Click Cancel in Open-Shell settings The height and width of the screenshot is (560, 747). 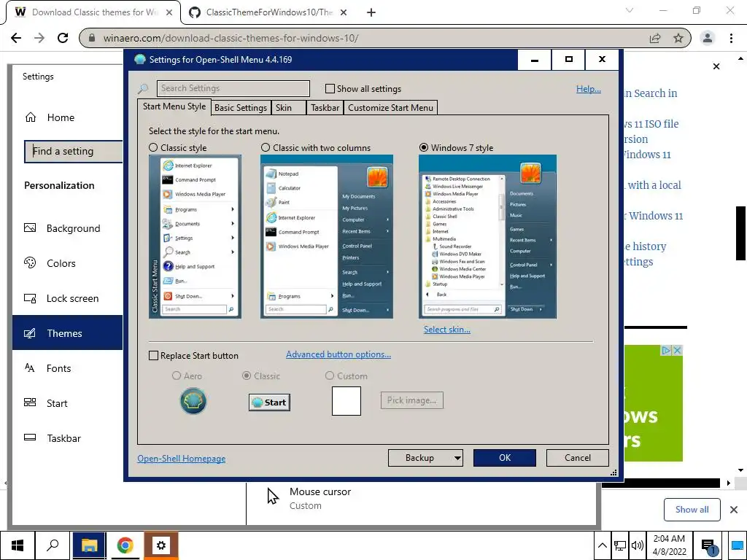(578, 458)
